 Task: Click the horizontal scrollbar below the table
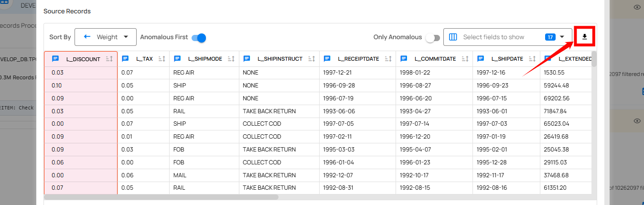[x=161, y=196]
